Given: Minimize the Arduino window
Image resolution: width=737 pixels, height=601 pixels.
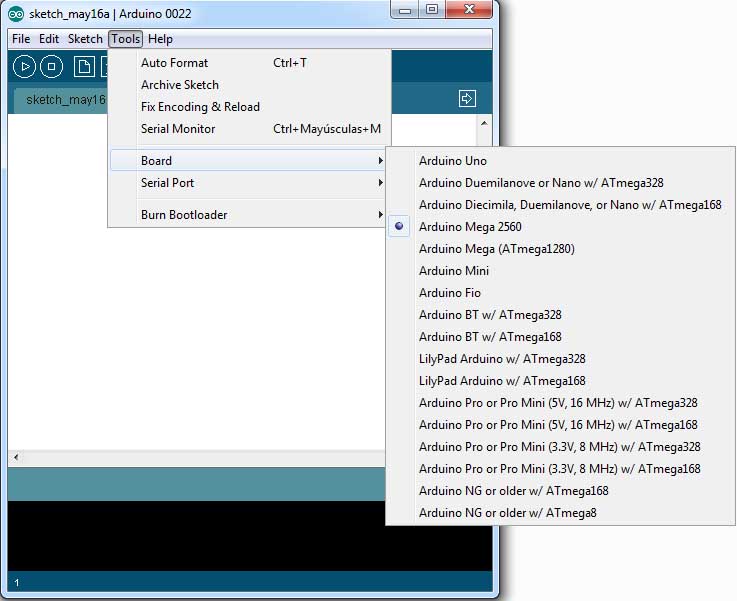Looking at the screenshot, I should [405, 10].
